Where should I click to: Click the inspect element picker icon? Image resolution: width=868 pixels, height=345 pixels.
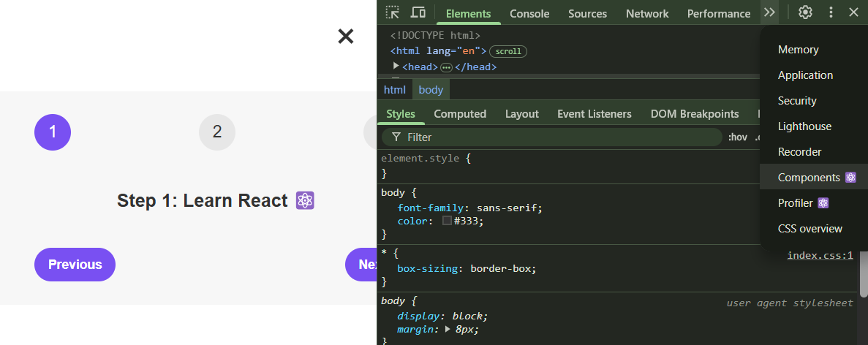393,12
